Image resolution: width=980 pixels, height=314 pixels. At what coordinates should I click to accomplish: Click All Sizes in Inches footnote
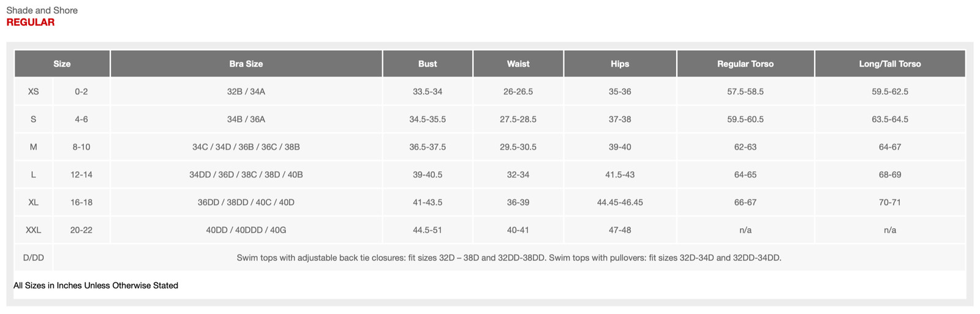coord(96,285)
